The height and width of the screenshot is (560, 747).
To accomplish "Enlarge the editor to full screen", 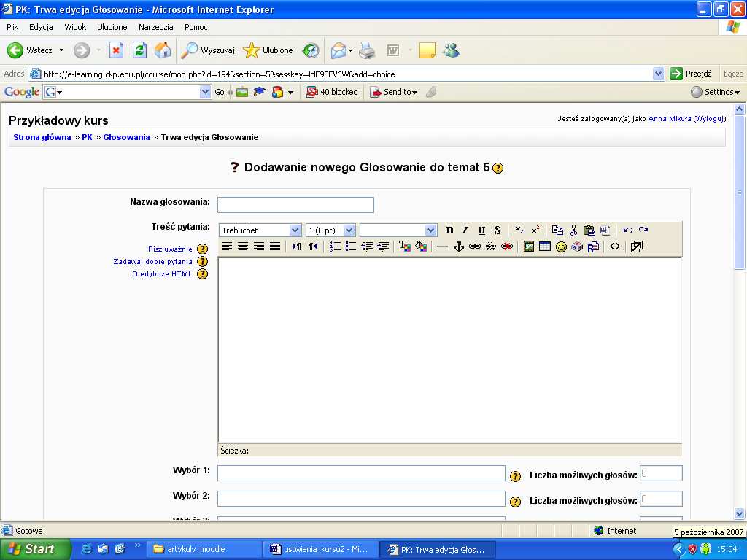I will tap(636, 246).
